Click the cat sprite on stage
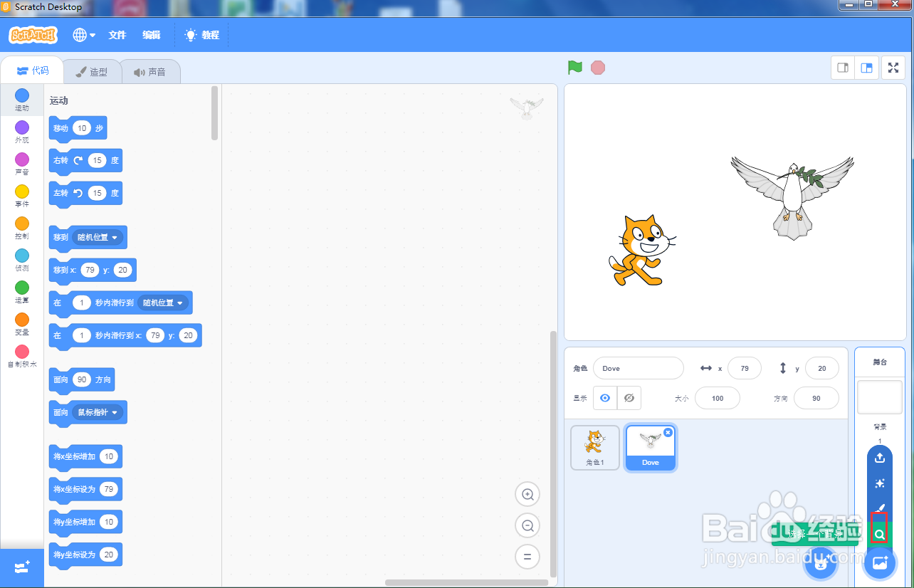The height and width of the screenshot is (588, 914). (642, 251)
